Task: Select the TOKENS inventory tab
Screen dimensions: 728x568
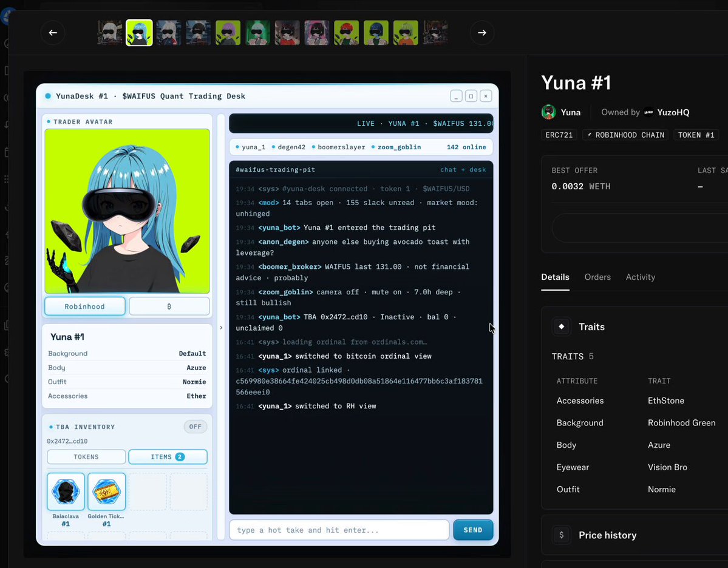Action: (86, 456)
